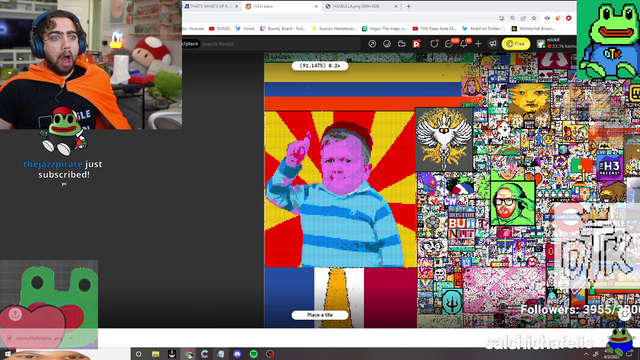Bookmark this page with the star icon

(x=534, y=18)
